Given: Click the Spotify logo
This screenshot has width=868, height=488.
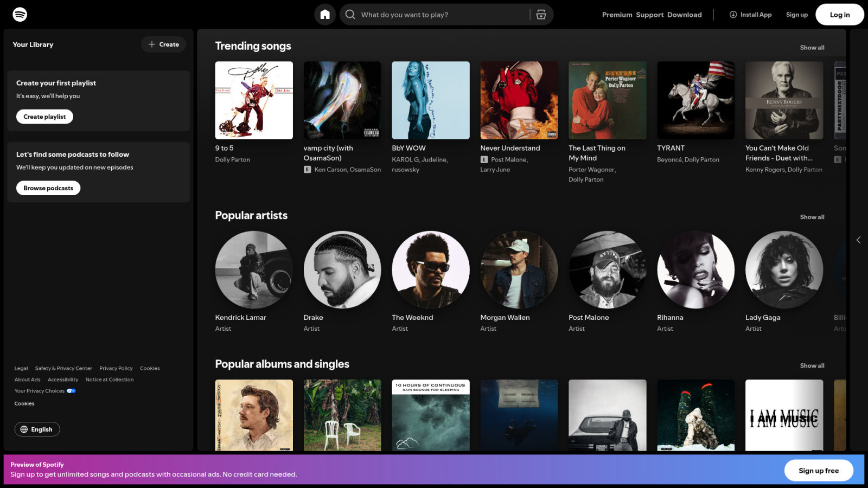Looking at the screenshot, I should pyautogui.click(x=20, y=15).
